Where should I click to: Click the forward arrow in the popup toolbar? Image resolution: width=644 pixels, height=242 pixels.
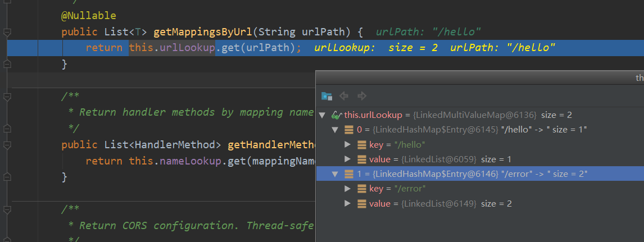362,96
